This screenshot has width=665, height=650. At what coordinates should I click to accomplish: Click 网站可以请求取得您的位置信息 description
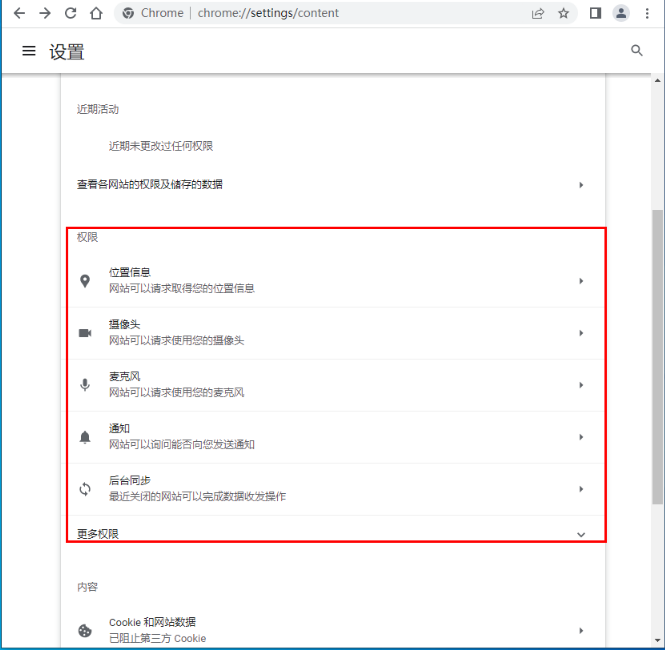point(182,288)
